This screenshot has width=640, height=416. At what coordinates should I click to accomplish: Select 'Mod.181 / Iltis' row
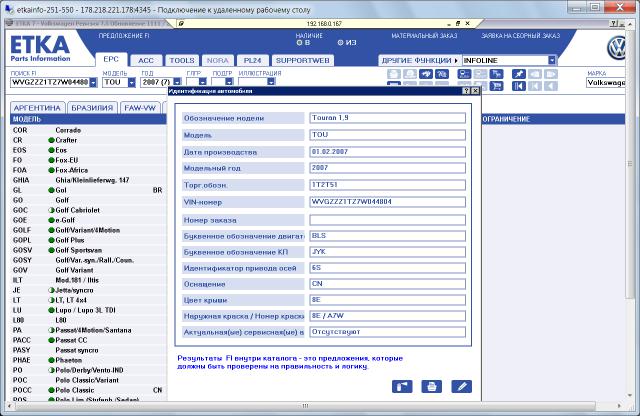click(88, 280)
